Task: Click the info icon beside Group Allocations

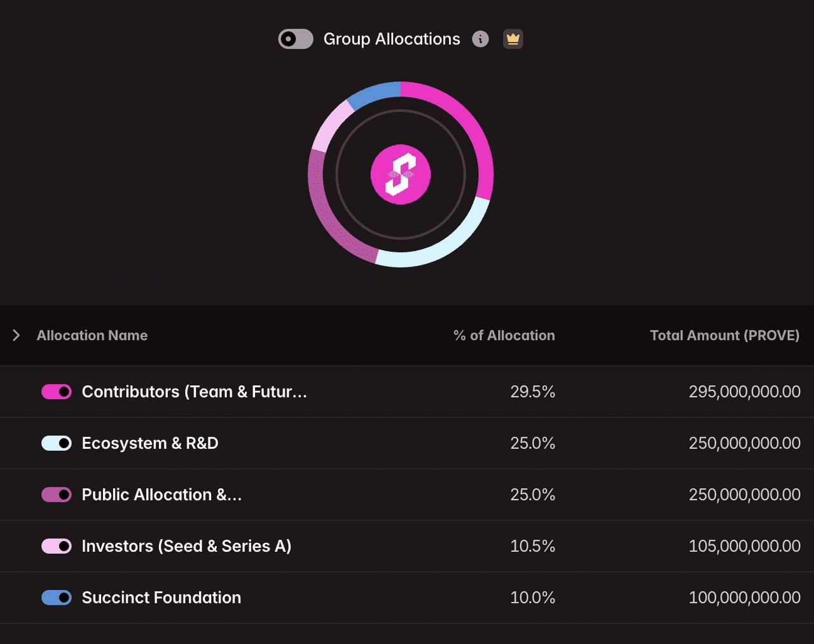Action: tap(480, 39)
